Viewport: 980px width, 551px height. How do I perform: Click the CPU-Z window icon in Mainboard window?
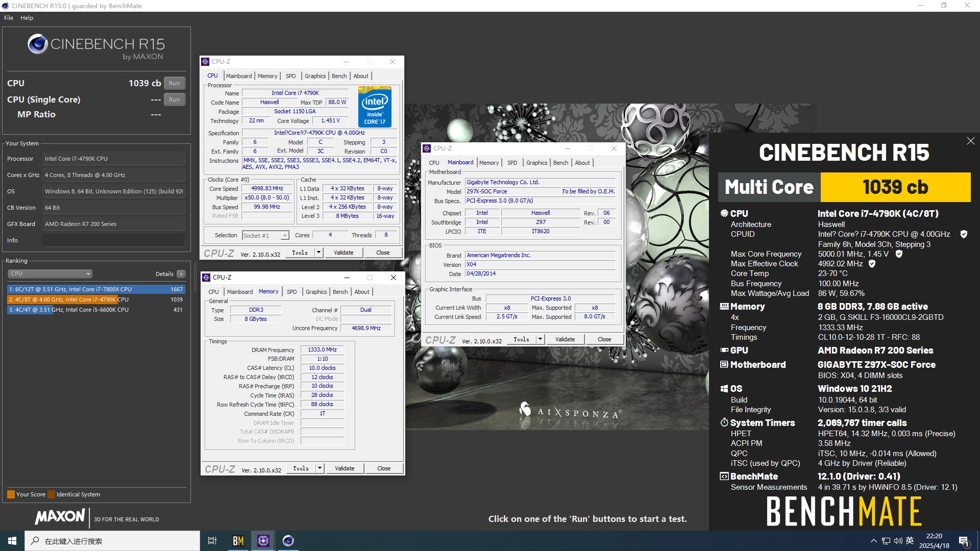427,148
